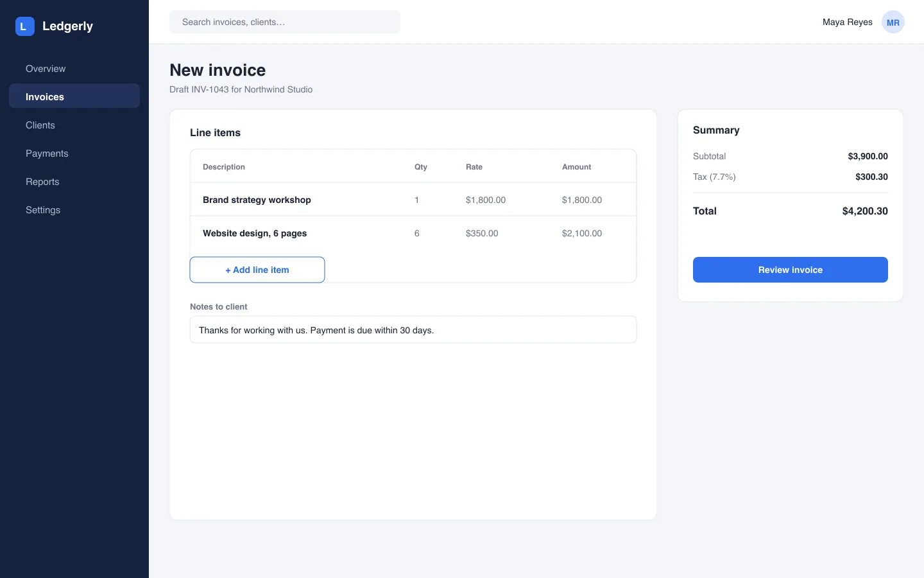Click the Review invoice button
Image resolution: width=924 pixels, height=578 pixels.
click(791, 270)
